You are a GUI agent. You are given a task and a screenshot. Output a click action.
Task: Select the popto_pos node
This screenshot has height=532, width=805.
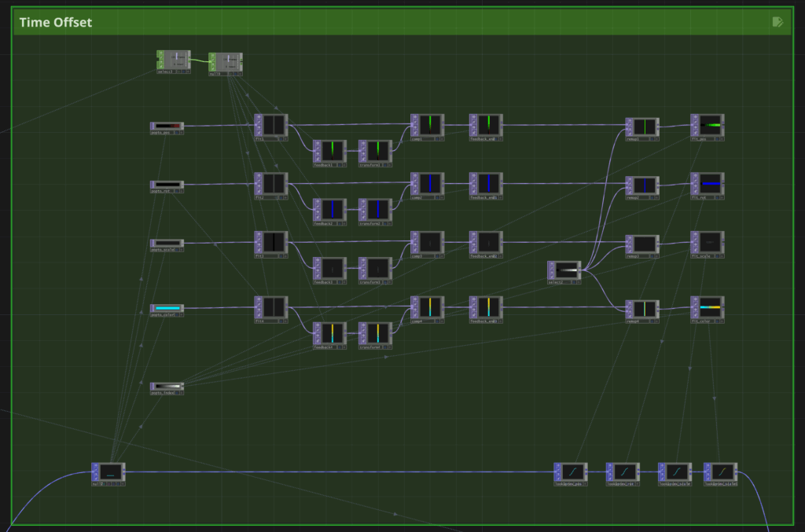(x=167, y=125)
